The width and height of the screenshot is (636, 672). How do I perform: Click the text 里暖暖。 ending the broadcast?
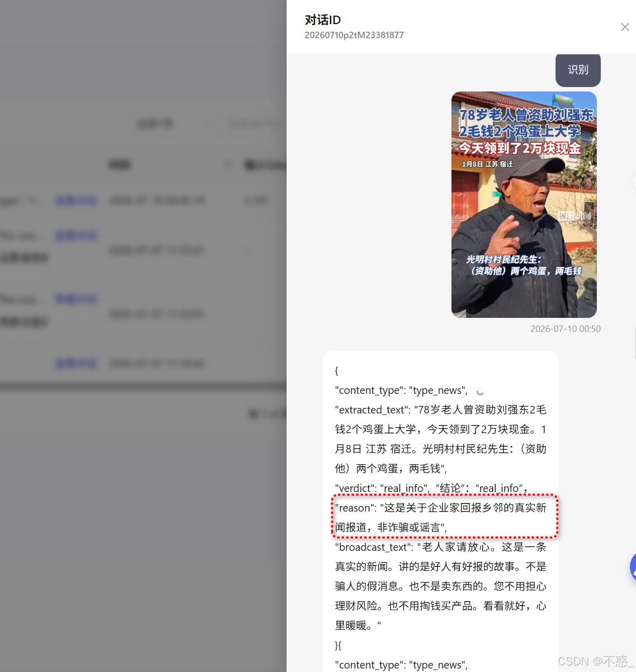358,626
